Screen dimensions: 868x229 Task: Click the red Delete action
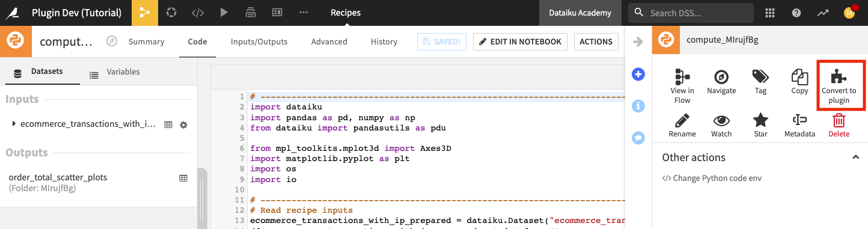pos(839,125)
